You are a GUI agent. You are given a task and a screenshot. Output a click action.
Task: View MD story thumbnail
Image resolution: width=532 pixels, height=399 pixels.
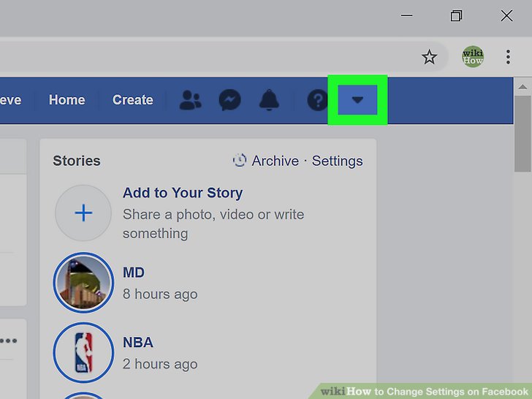point(83,283)
